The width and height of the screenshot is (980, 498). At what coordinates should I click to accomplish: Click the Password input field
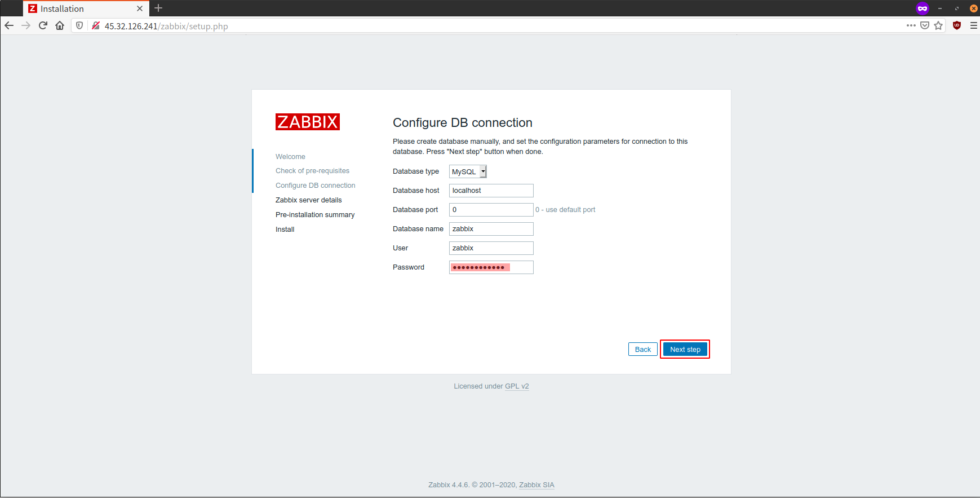tap(491, 267)
